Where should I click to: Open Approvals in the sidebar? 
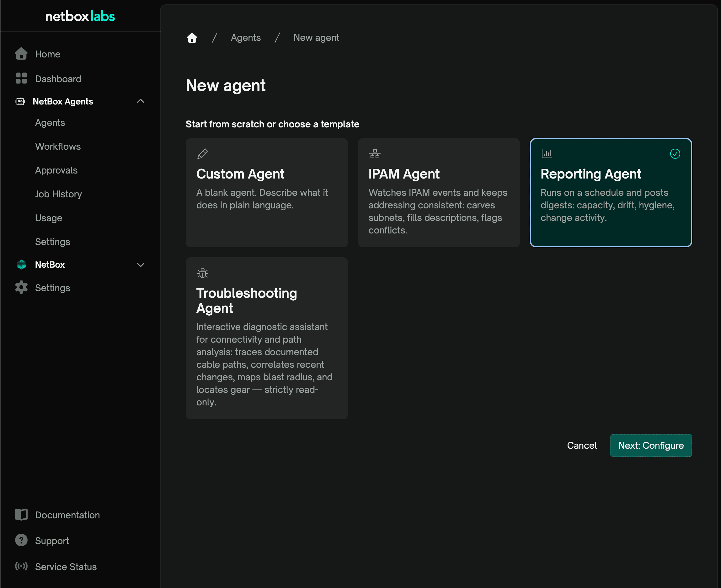(x=56, y=170)
